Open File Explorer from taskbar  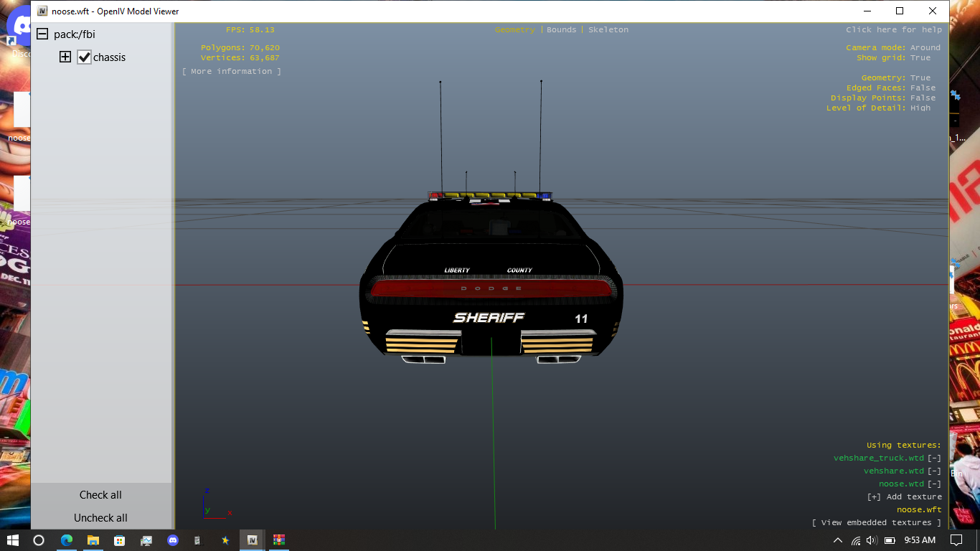93,540
